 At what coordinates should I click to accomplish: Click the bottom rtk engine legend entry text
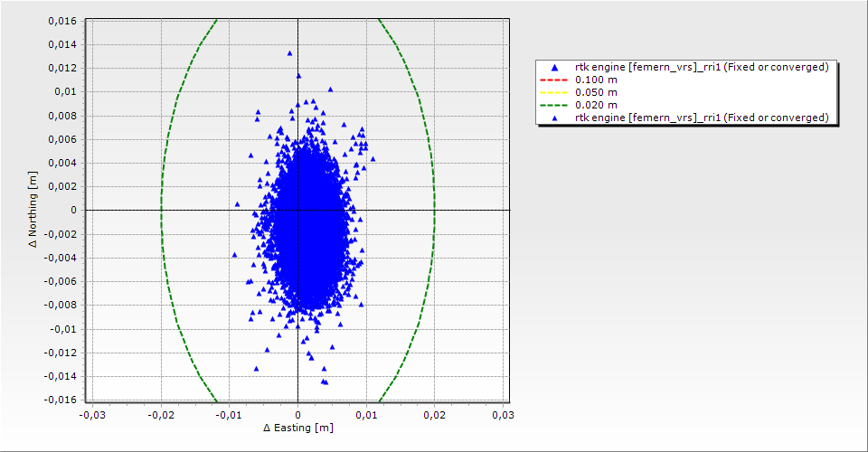[702, 118]
